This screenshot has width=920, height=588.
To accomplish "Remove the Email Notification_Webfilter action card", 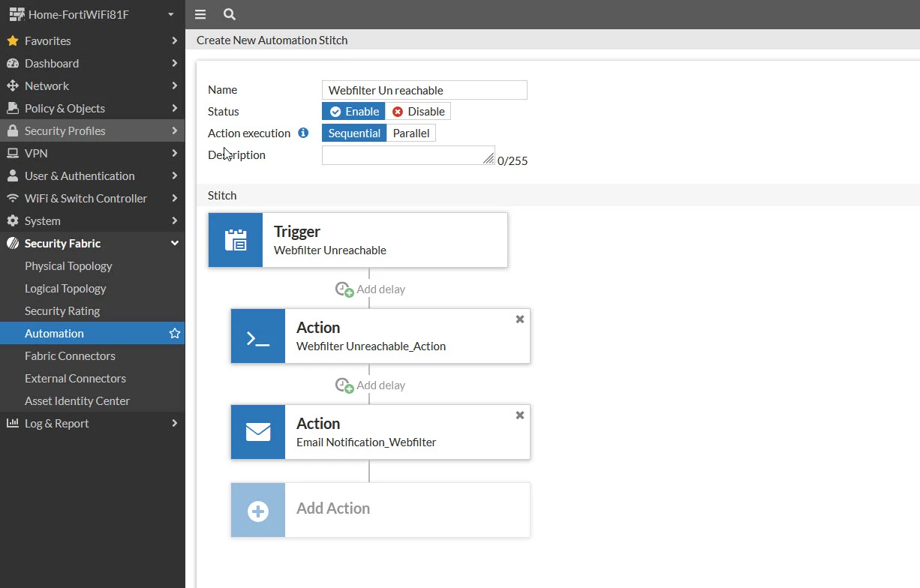I will 520,415.
